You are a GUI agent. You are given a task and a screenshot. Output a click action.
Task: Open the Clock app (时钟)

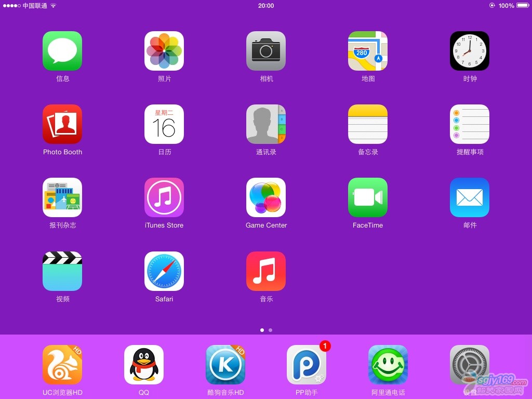[x=470, y=51]
